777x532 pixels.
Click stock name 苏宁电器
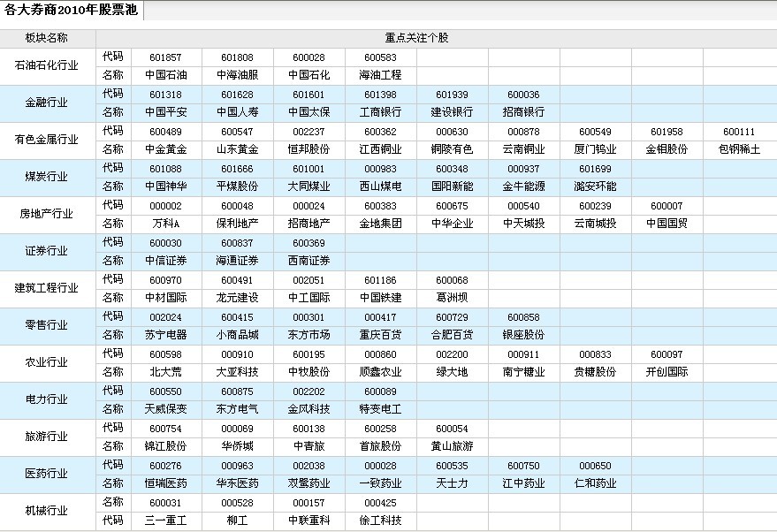click(x=166, y=335)
